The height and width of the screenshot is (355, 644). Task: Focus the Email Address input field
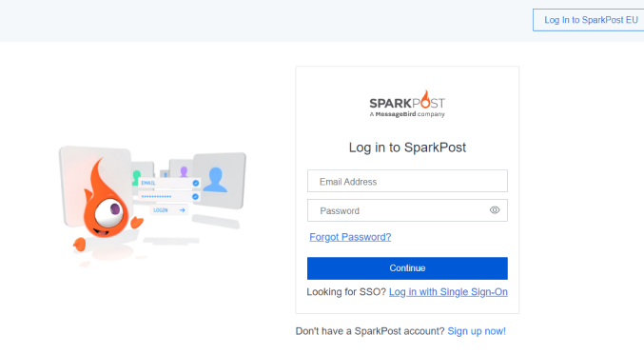[x=407, y=181]
